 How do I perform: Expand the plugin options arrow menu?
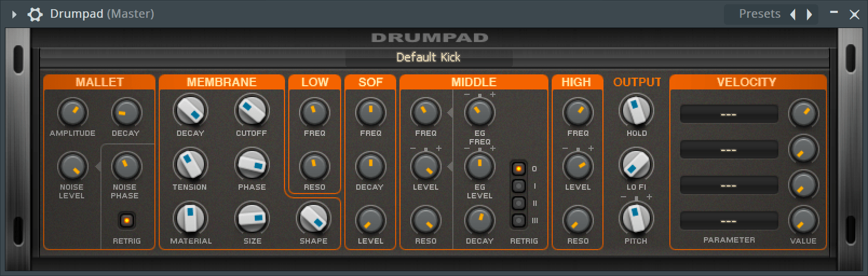(x=15, y=15)
